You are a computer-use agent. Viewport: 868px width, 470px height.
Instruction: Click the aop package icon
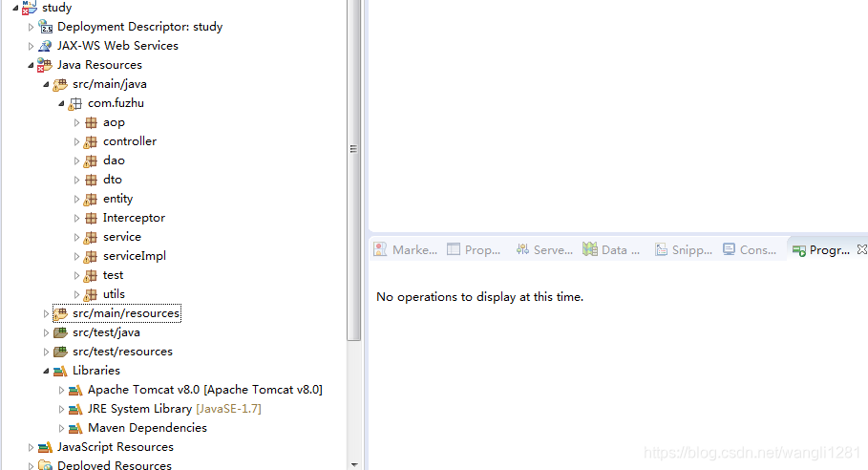point(91,122)
